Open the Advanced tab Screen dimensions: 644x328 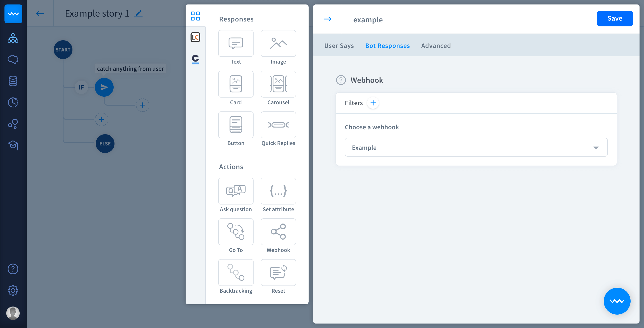pyautogui.click(x=436, y=46)
